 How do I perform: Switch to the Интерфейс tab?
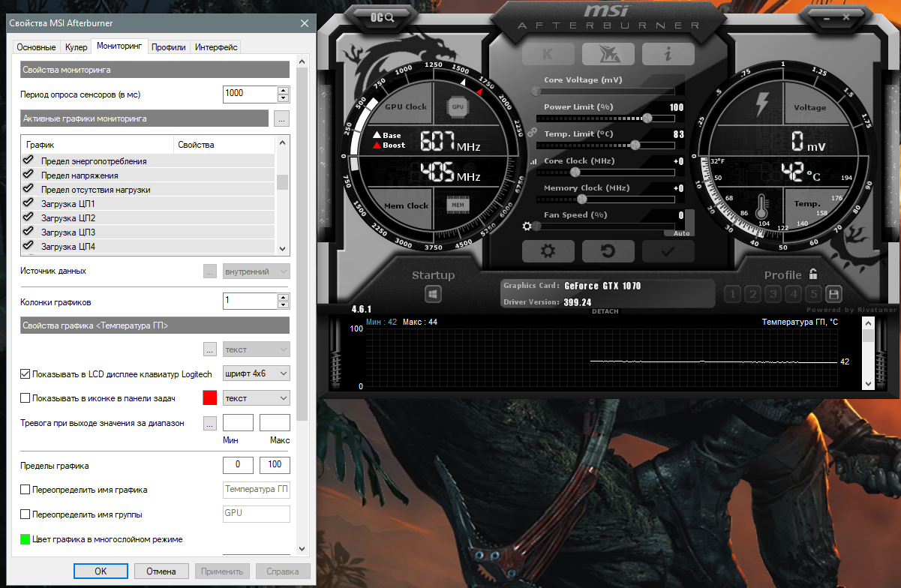tap(216, 47)
